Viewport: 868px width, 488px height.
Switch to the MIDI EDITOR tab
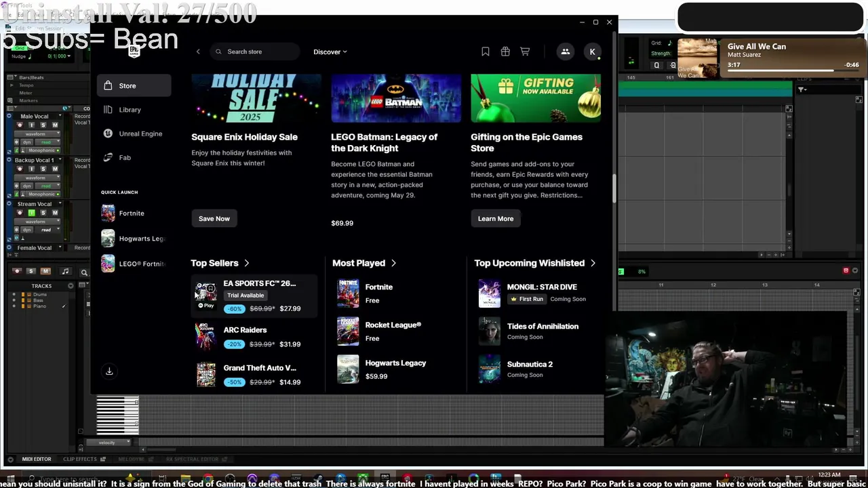click(37, 459)
